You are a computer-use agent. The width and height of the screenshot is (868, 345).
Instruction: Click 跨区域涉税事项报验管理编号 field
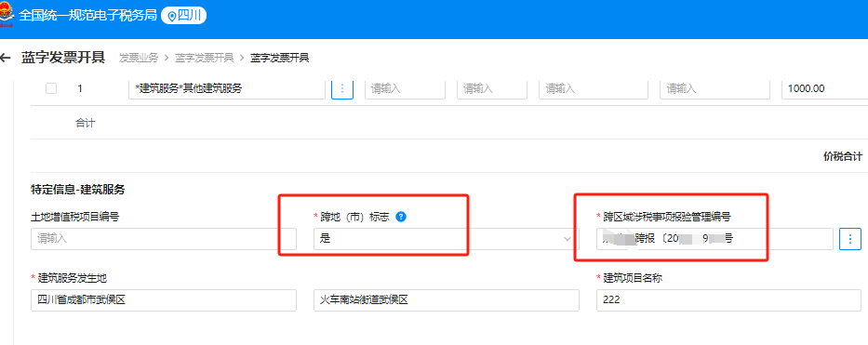714,239
